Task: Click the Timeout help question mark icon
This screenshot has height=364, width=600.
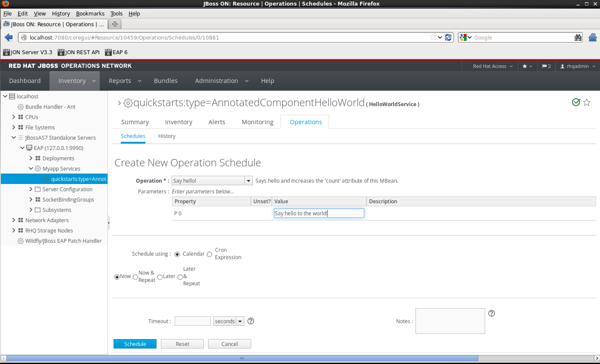Action: click(251, 321)
